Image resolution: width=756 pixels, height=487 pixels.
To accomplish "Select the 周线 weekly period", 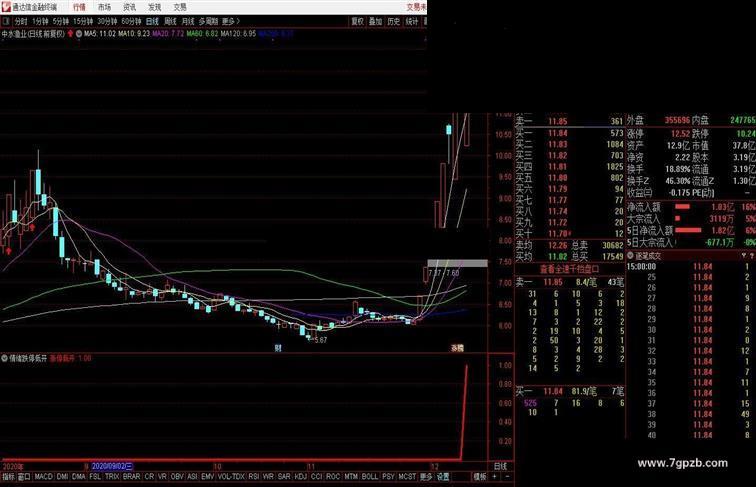I will pos(170,22).
